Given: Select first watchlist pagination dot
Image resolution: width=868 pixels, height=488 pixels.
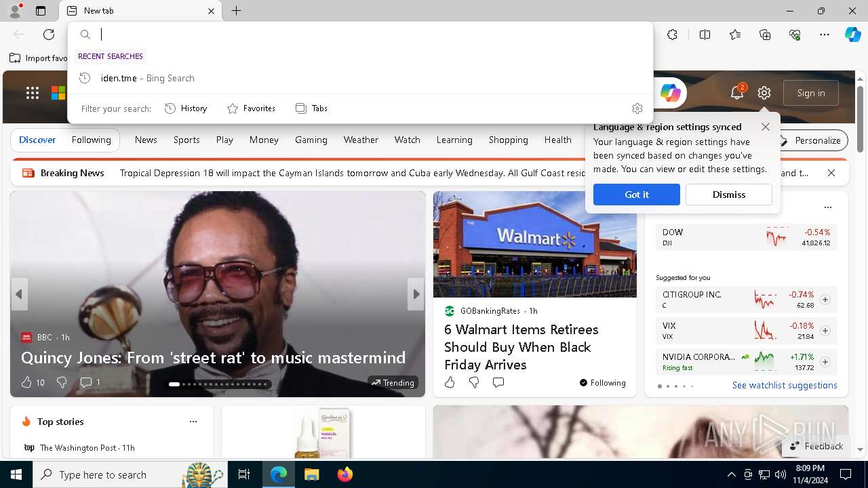Looking at the screenshot, I should 660,386.
